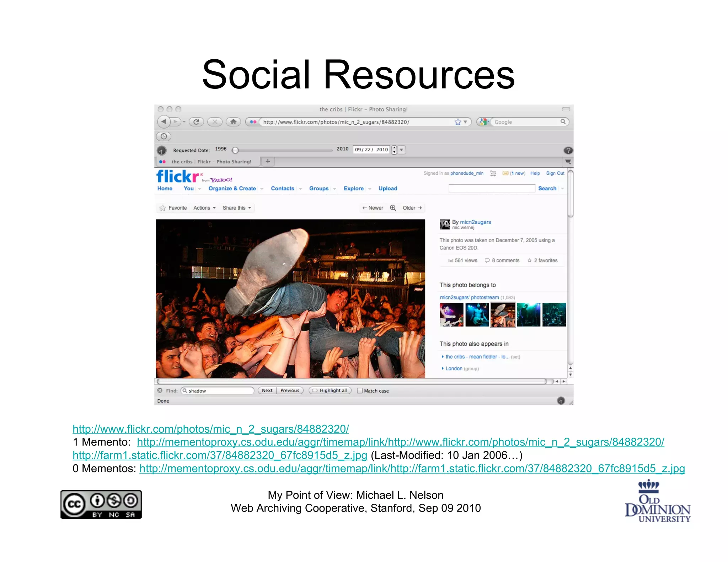728x562 pixels.
Task: Open the Explore menu item
Action: pyautogui.click(x=354, y=189)
